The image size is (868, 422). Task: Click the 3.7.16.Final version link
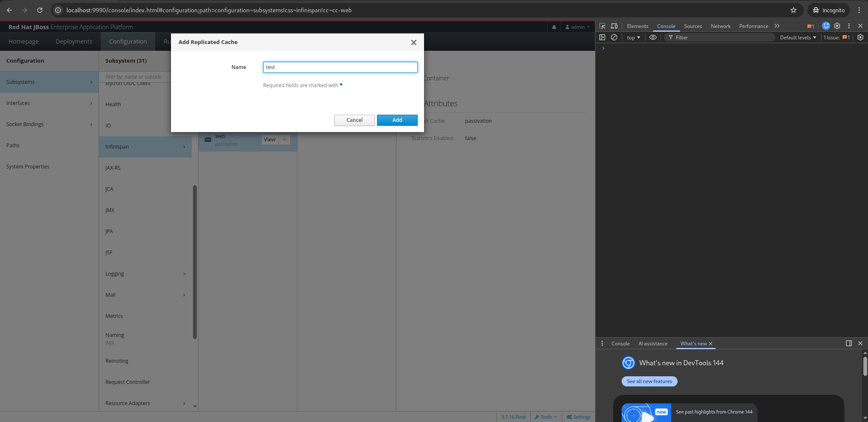point(513,417)
